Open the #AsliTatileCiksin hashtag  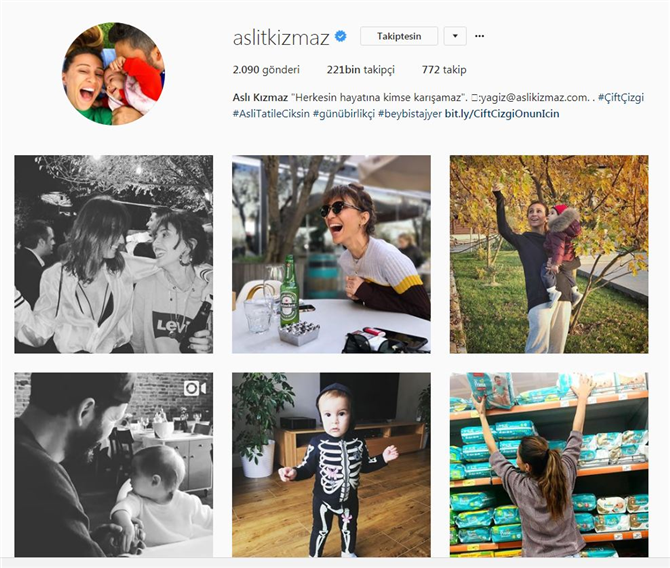pos(271,114)
